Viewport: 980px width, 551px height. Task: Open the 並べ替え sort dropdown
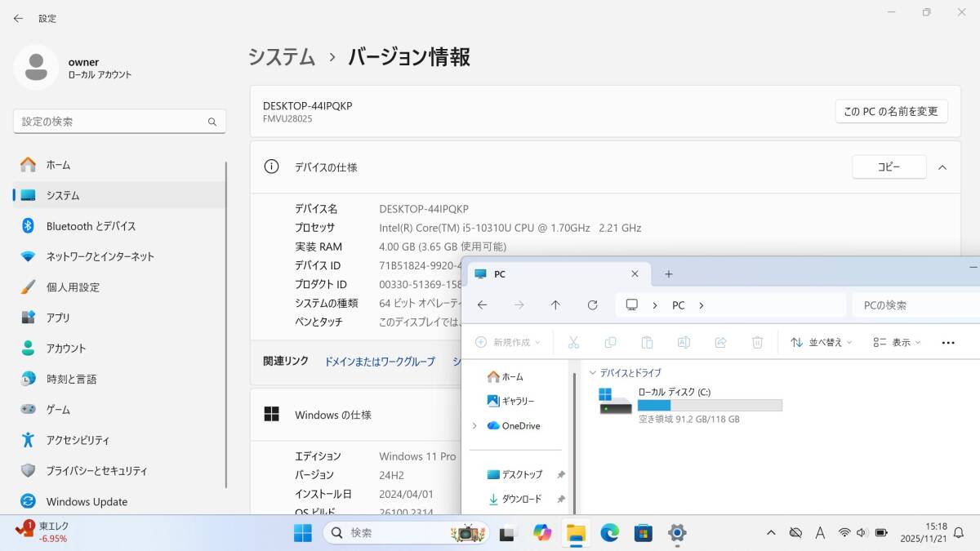point(821,343)
